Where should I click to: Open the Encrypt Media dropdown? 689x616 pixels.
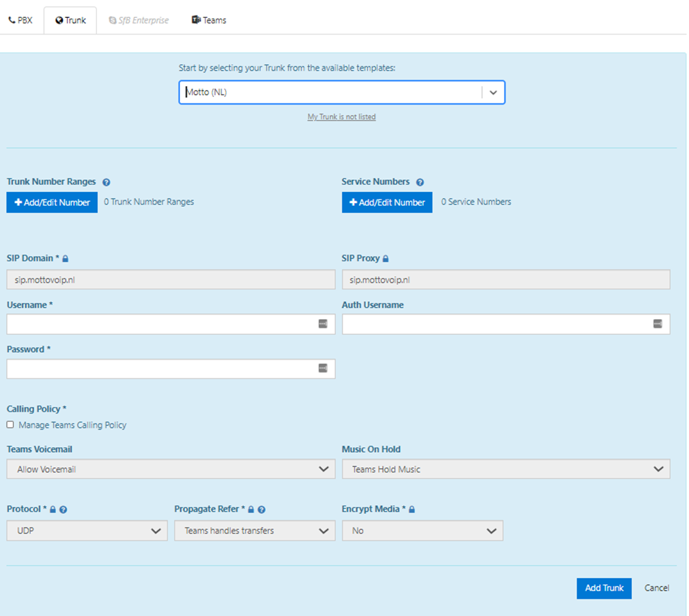[x=423, y=531]
